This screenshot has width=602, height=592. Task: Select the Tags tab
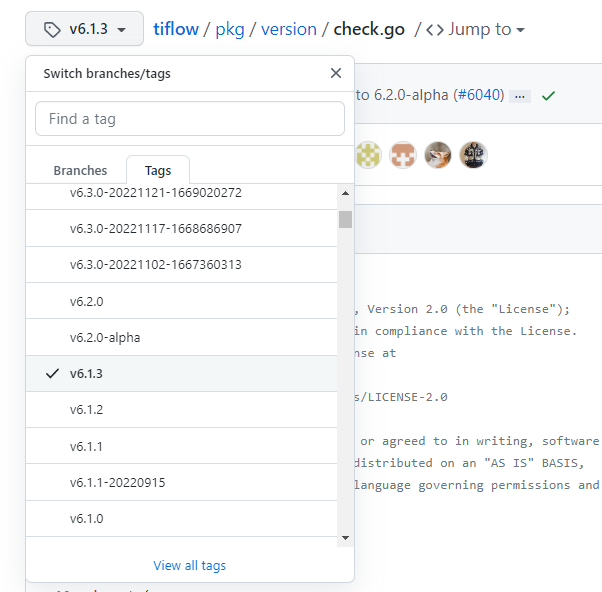[x=158, y=171]
